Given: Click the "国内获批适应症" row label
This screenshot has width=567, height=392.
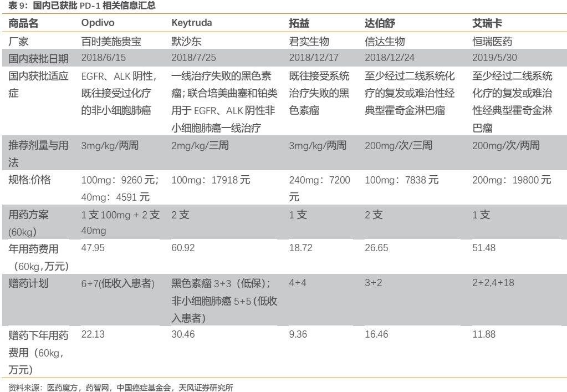Looking at the screenshot, I should pyautogui.click(x=38, y=84).
